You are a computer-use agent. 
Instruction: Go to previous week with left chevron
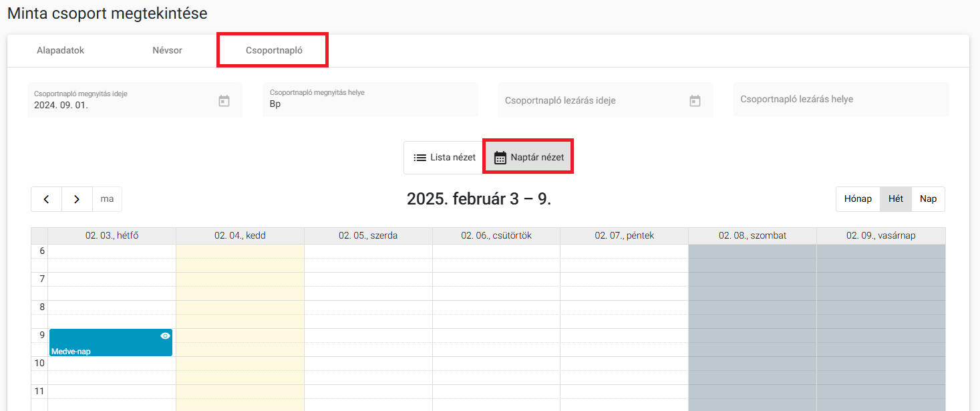(46, 199)
